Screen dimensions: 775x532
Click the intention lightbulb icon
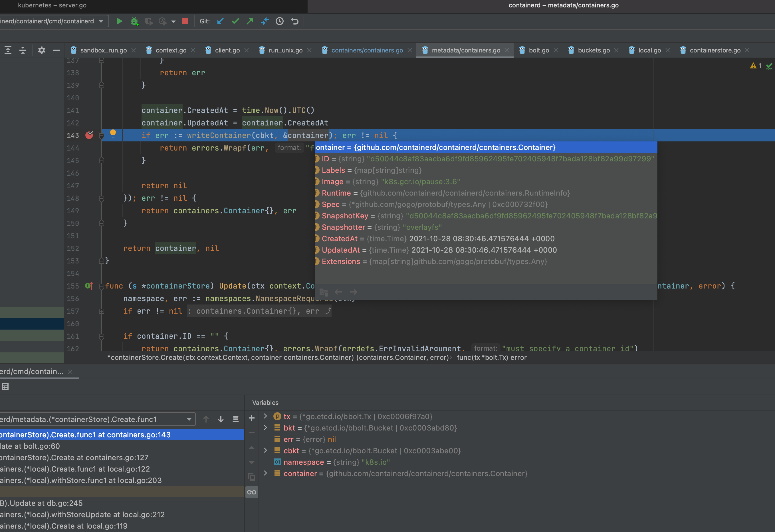[113, 133]
